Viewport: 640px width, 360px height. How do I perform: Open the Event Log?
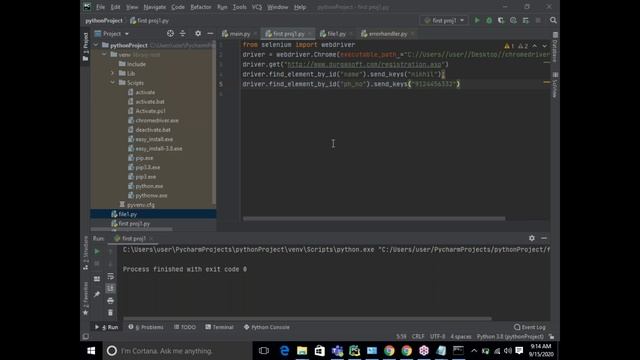coord(530,327)
